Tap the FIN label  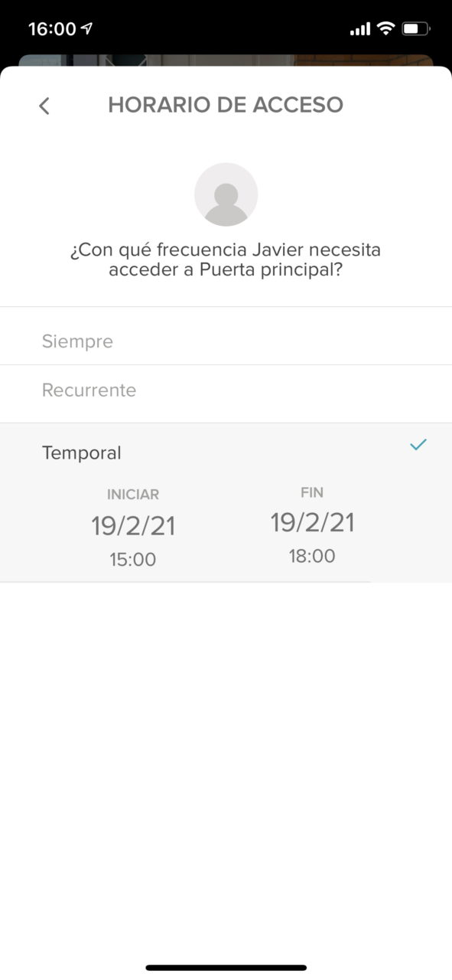coord(312,492)
